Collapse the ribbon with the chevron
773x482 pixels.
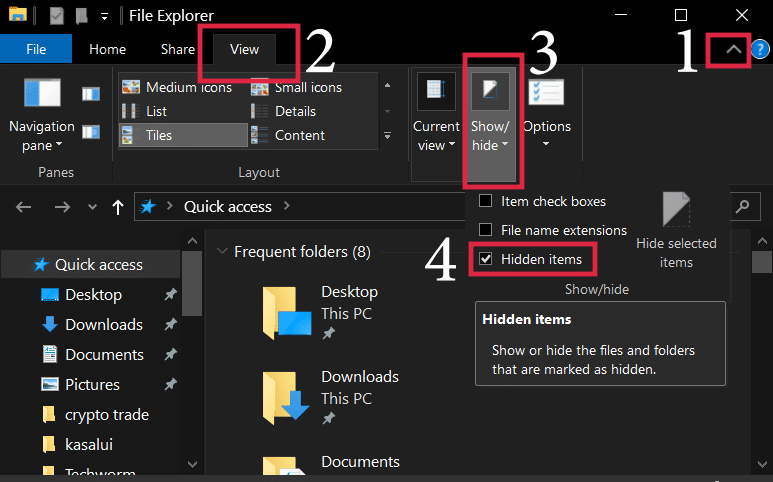734,49
